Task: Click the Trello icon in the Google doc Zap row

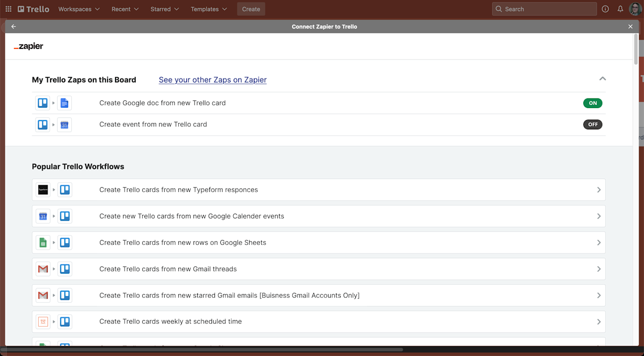Action: 43,103
